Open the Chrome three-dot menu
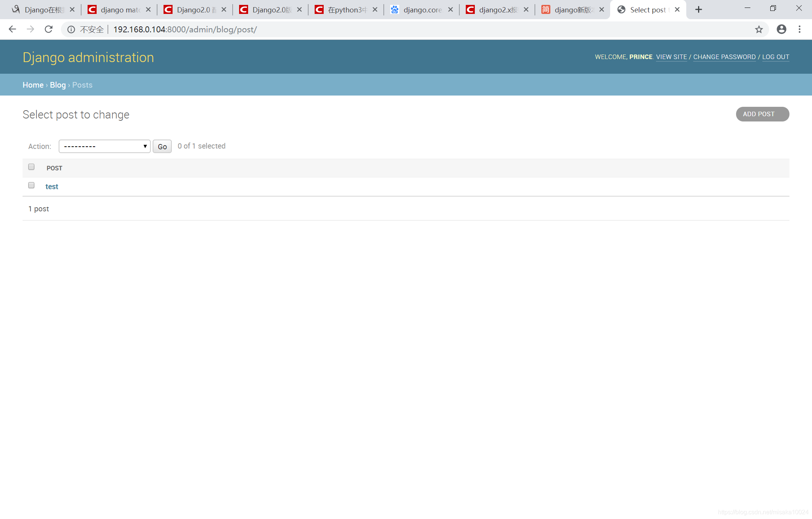Image resolution: width=812 pixels, height=519 pixels. point(800,29)
